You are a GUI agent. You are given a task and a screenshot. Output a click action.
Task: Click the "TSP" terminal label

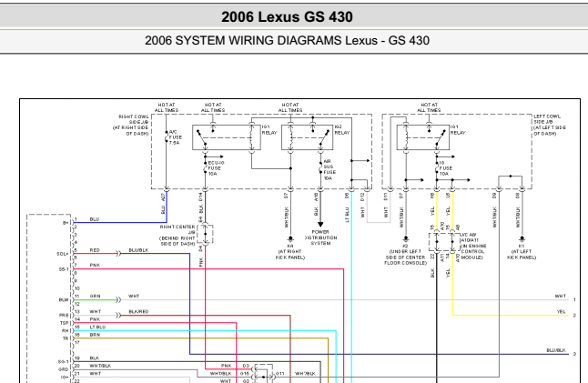64,323
